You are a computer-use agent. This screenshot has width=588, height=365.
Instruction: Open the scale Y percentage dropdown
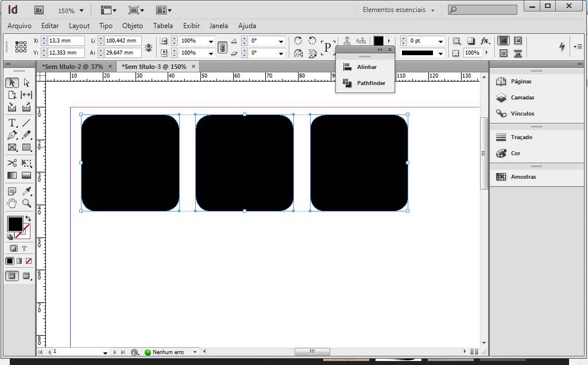211,53
